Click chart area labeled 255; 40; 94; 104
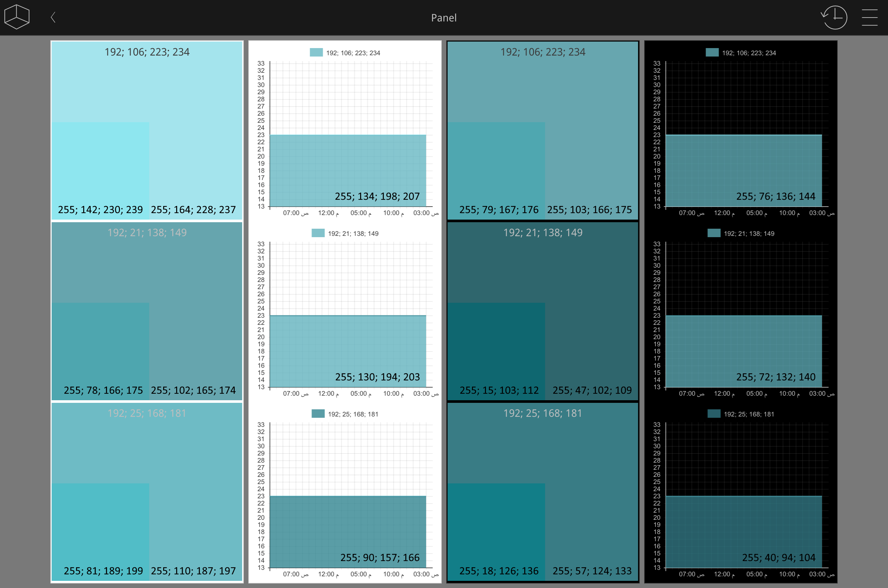 pyautogui.click(x=744, y=532)
